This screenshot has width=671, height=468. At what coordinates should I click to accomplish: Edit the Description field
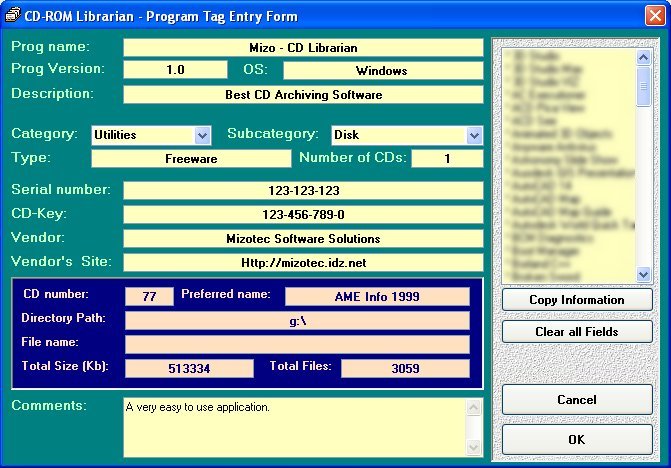pos(303,95)
